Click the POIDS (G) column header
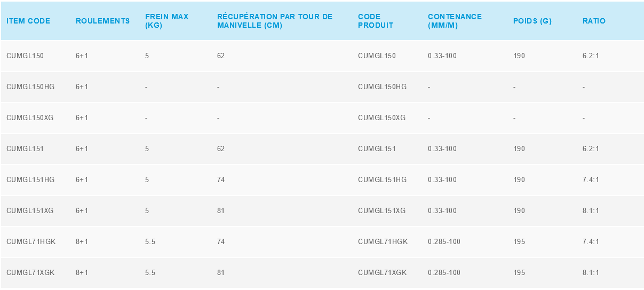 pos(532,21)
